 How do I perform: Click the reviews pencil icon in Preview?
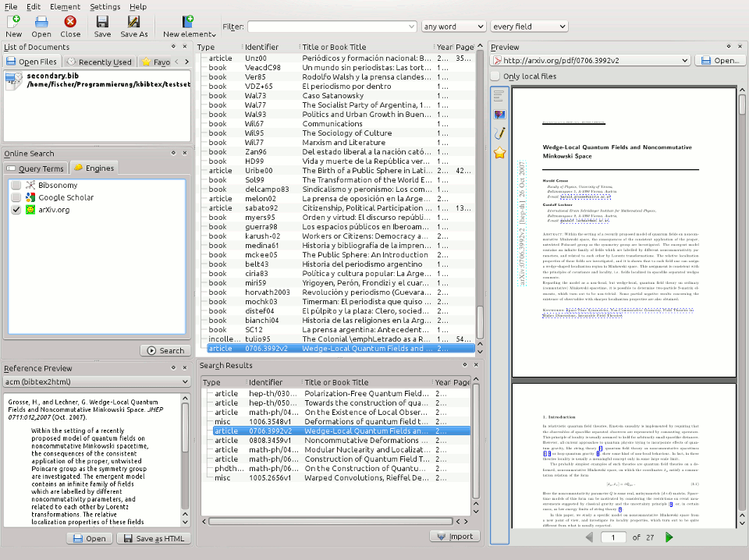[499, 133]
